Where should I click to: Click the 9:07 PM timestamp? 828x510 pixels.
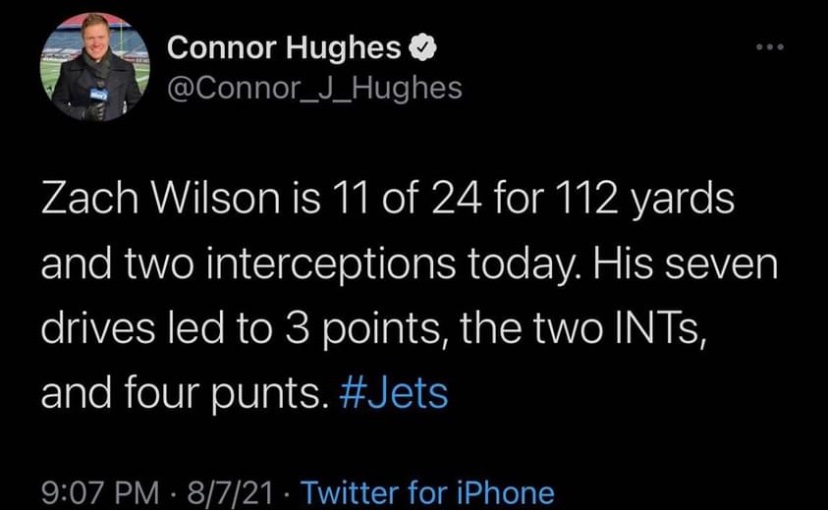100,492
